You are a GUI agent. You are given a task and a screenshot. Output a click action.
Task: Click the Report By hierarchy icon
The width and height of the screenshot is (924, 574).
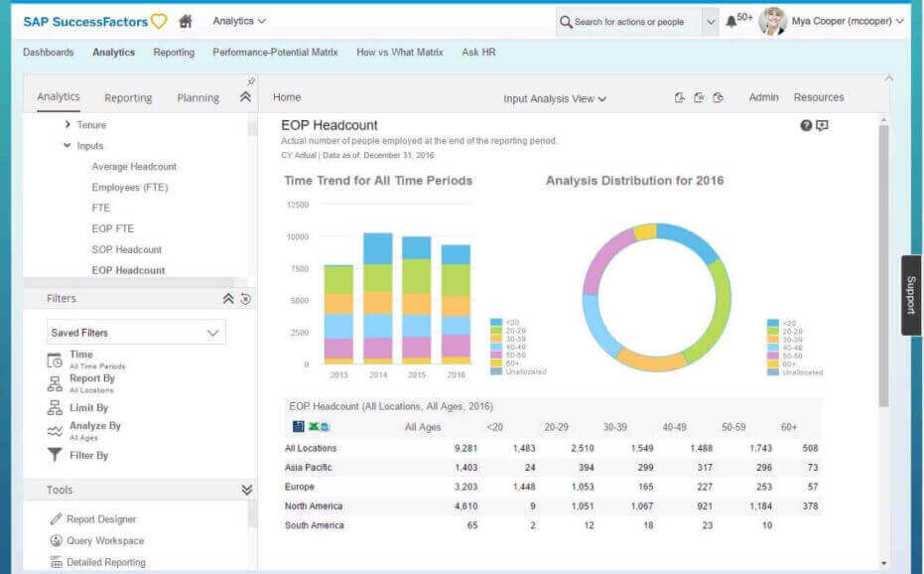55,384
